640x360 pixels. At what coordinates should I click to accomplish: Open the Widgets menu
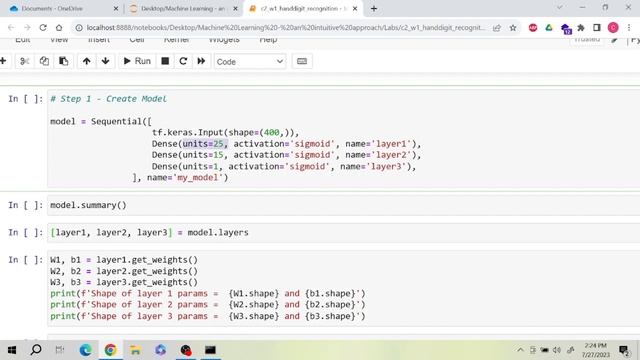point(224,39)
